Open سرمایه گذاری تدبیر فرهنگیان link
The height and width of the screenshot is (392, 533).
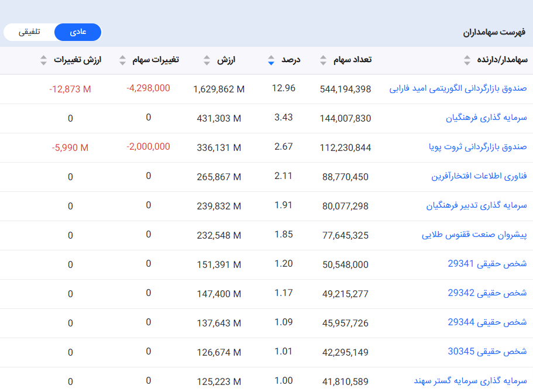coord(476,205)
